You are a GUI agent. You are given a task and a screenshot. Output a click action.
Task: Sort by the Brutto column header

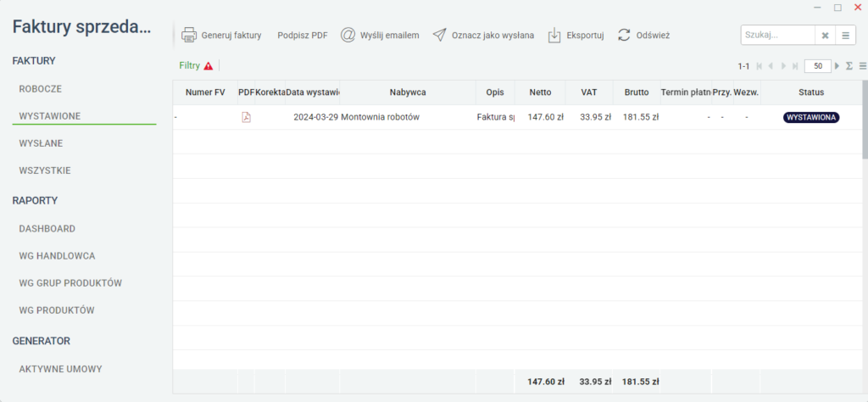[637, 92]
